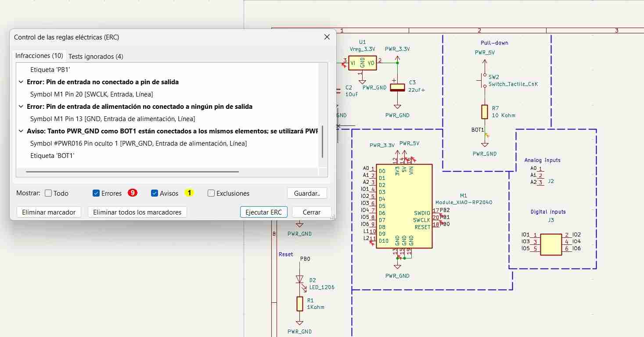Select resistor R7 10 Kohm symbol
This screenshot has width=644, height=337.
pyautogui.click(x=484, y=112)
